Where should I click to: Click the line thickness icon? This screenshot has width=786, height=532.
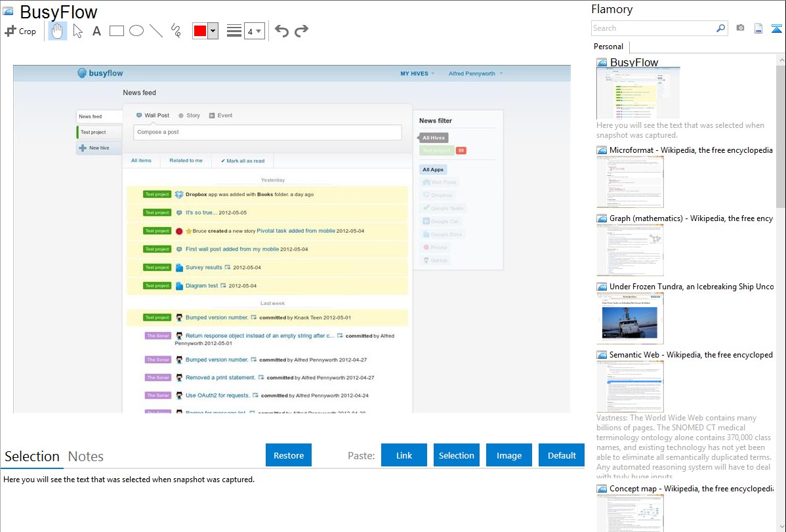pyautogui.click(x=234, y=31)
